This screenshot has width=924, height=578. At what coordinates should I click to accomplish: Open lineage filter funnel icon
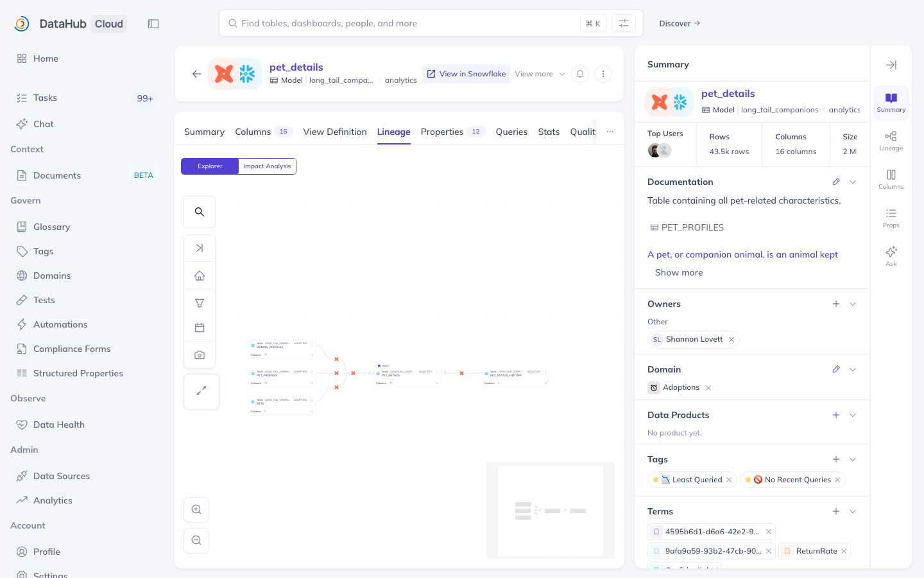[x=200, y=302]
